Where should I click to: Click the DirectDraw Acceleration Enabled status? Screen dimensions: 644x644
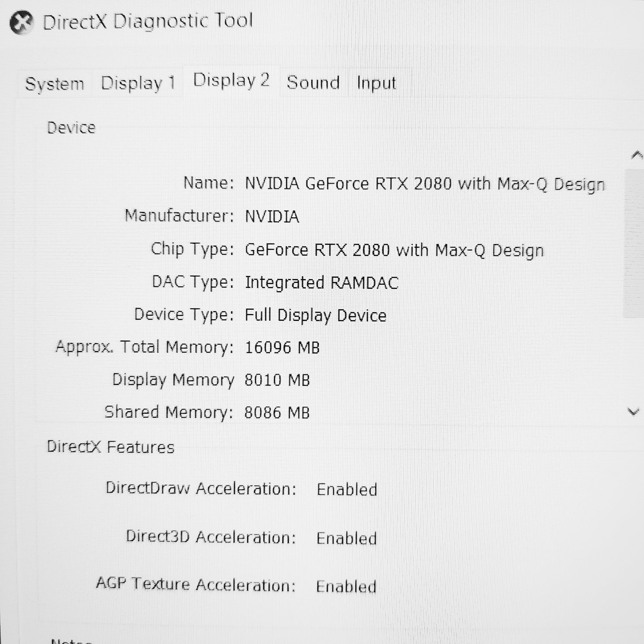tap(347, 490)
